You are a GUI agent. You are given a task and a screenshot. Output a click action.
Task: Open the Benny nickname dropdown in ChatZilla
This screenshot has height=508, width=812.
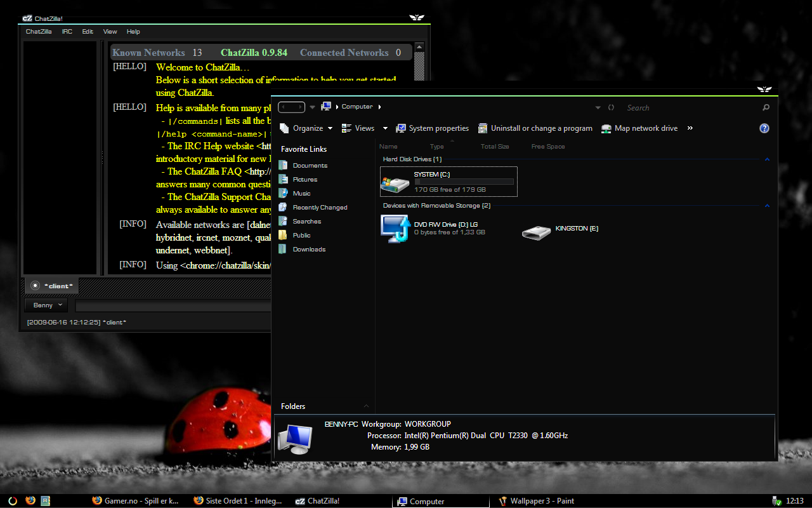tap(46, 305)
